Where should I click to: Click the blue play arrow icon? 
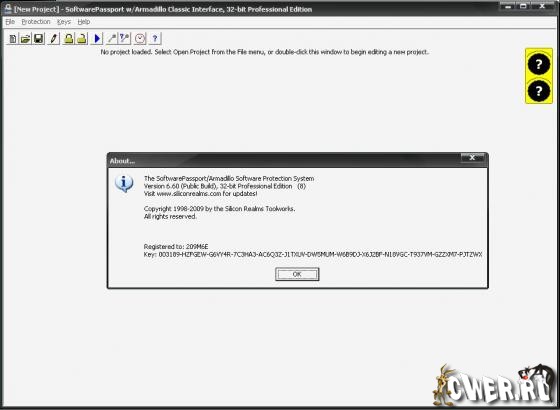tap(97, 39)
